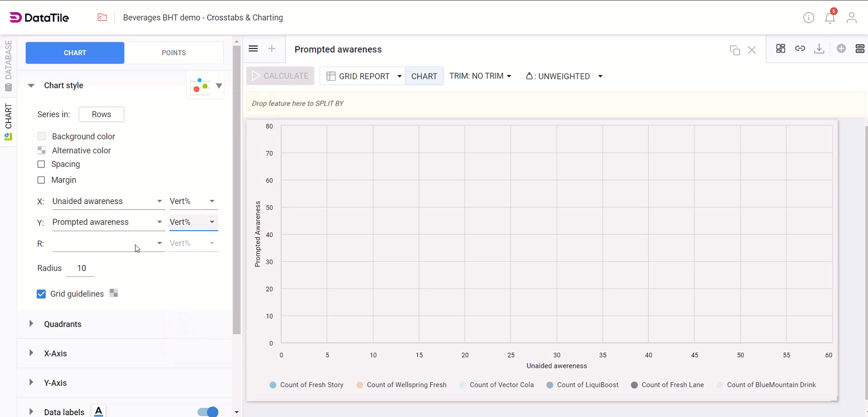Open the hamburger menu next to the report title

pyautogui.click(x=253, y=48)
